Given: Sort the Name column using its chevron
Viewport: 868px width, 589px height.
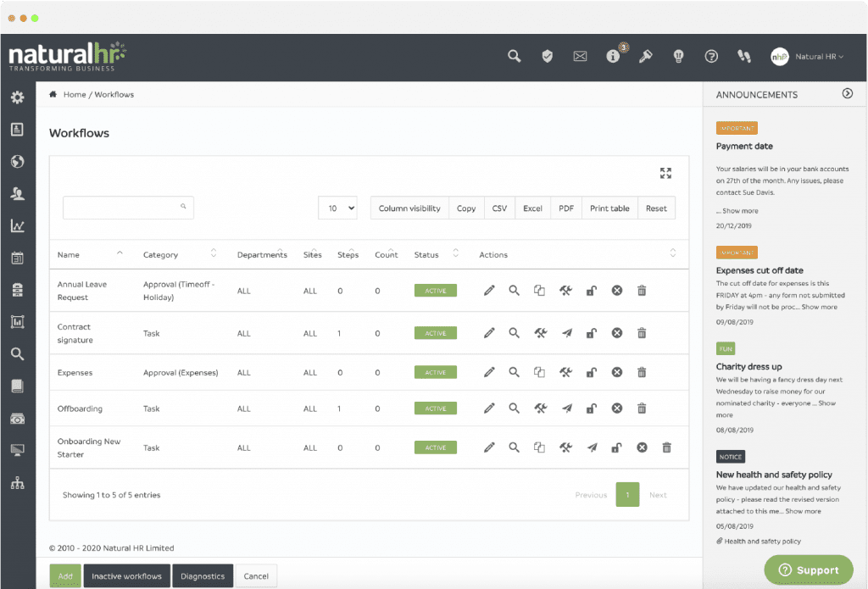Looking at the screenshot, I should pyautogui.click(x=120, y=252).
